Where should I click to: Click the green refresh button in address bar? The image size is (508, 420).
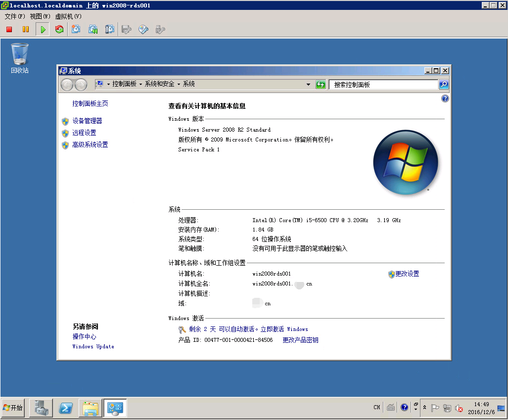(x=321, y=85)
